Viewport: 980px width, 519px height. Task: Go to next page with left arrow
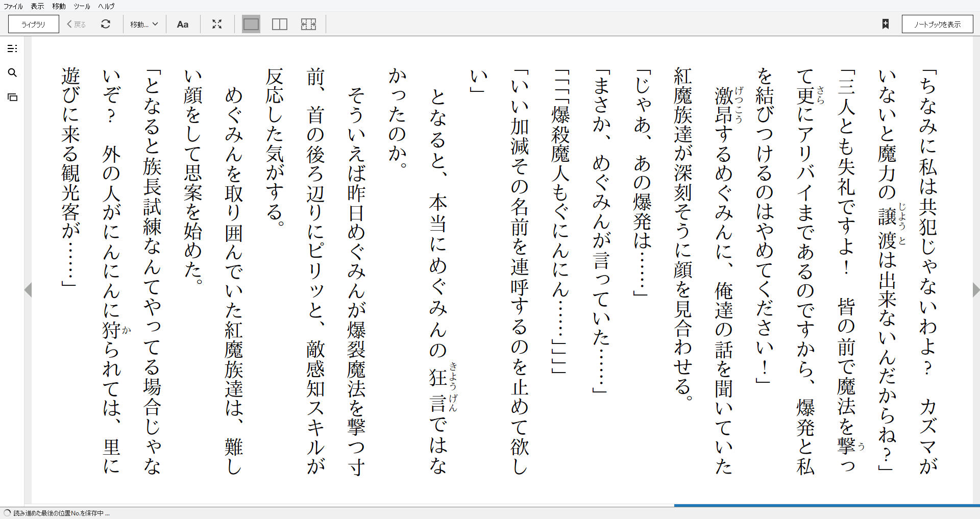[x=28, y=290]
